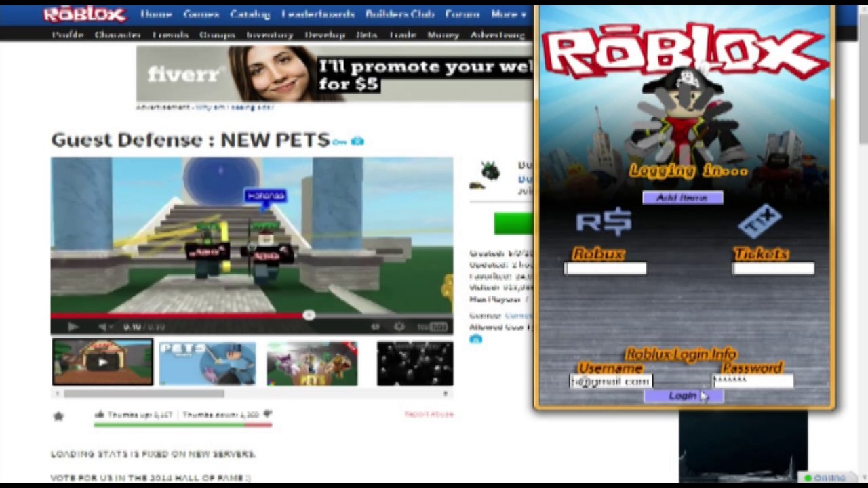
Task: Select the blue PETS thumbnail
Action: click(x=208, y=364)
